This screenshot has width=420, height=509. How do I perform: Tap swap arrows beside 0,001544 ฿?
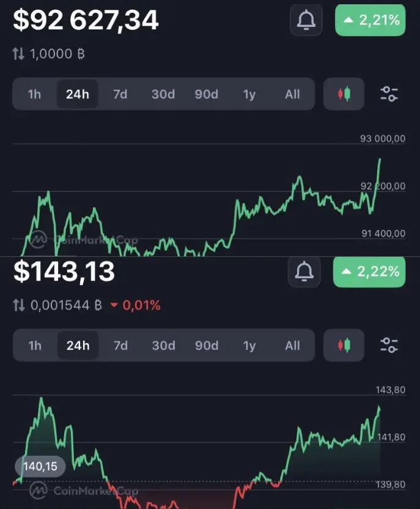tap(19, 305)
